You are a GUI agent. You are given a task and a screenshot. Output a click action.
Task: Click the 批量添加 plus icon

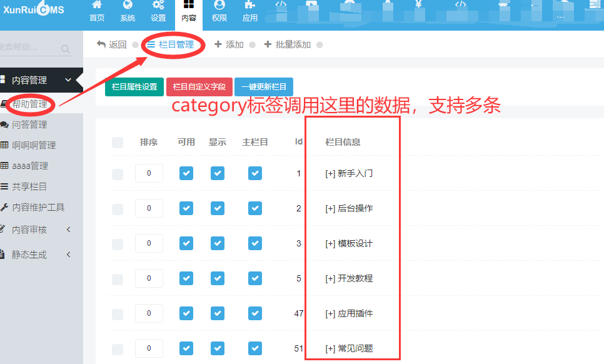(x=268, y=44)
